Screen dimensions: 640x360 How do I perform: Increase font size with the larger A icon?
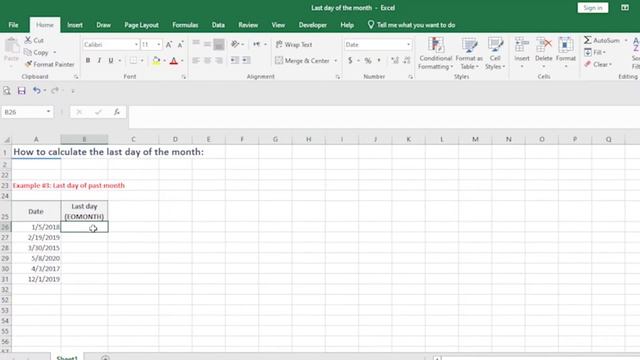click(169, 44)
